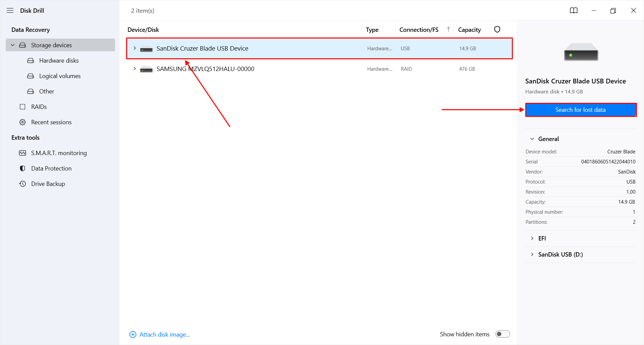Open the hamburger menu icon
644x345 pixels.
tap(10, 10)
